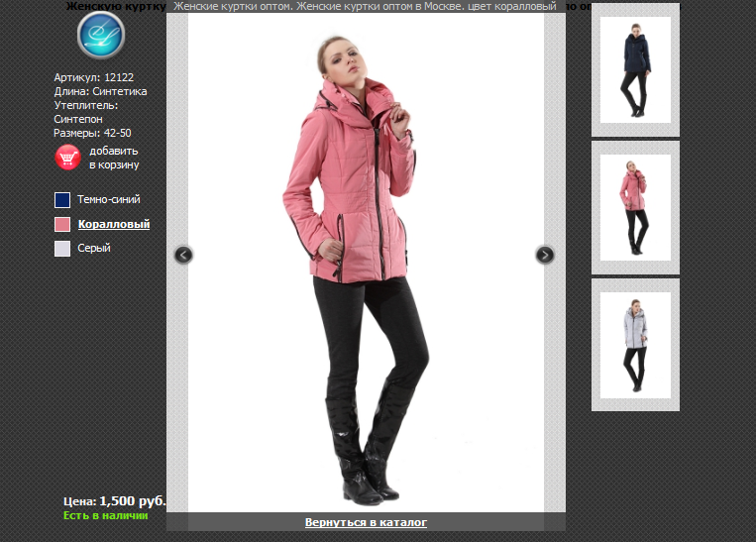Go to the previous photo with left arrow

click(182, 255)
